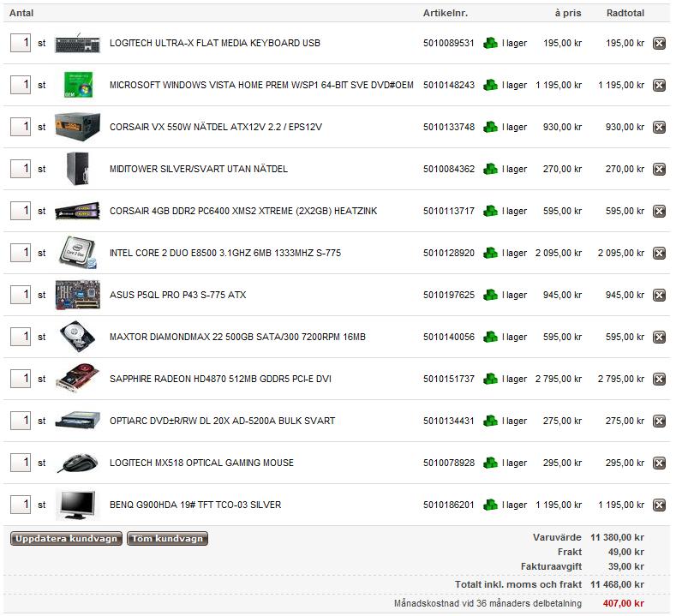Click stock icon for Sapphire Radeon
Screen dimensions: 676x616
click(491, 379)
